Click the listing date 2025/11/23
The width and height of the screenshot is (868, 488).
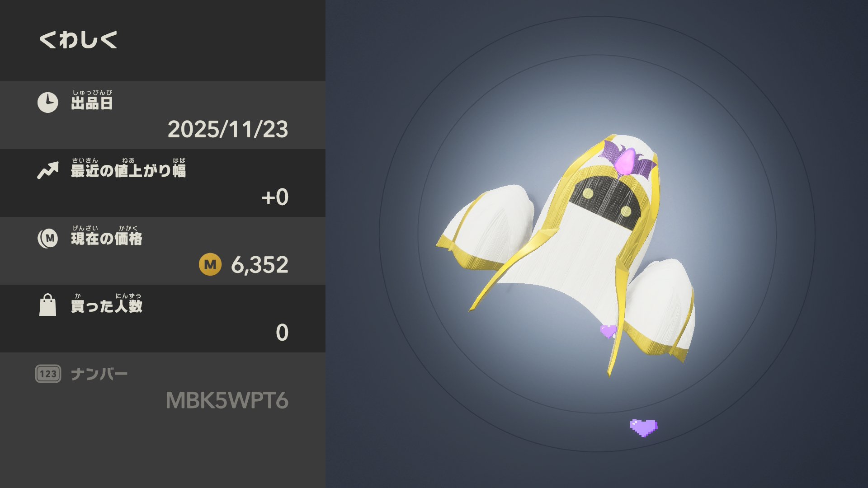point(228,130)
